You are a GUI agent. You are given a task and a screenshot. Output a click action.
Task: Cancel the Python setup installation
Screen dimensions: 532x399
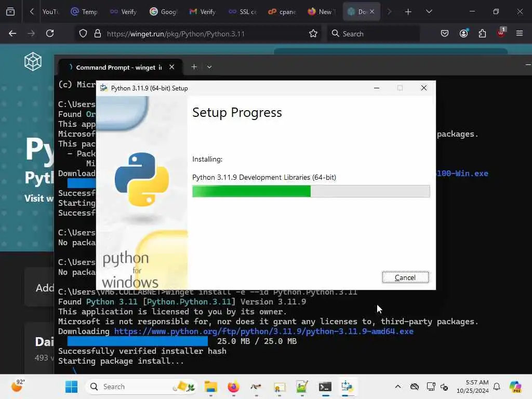click(405, 277)
